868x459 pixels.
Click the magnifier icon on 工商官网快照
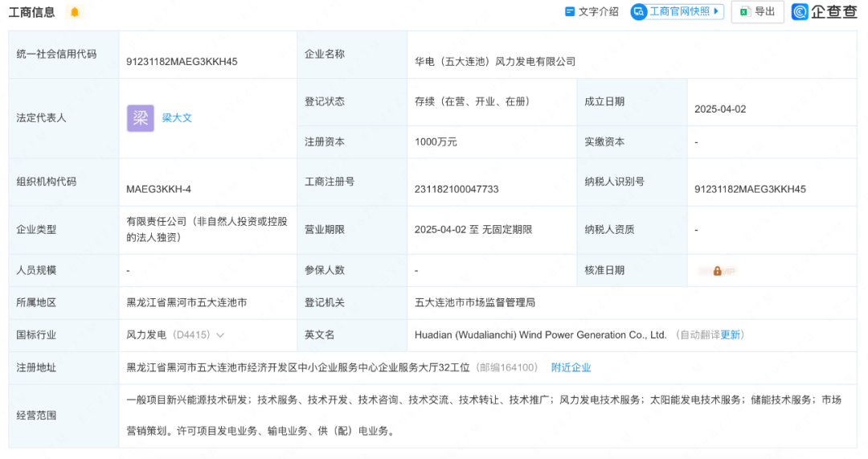coord(639,11)
